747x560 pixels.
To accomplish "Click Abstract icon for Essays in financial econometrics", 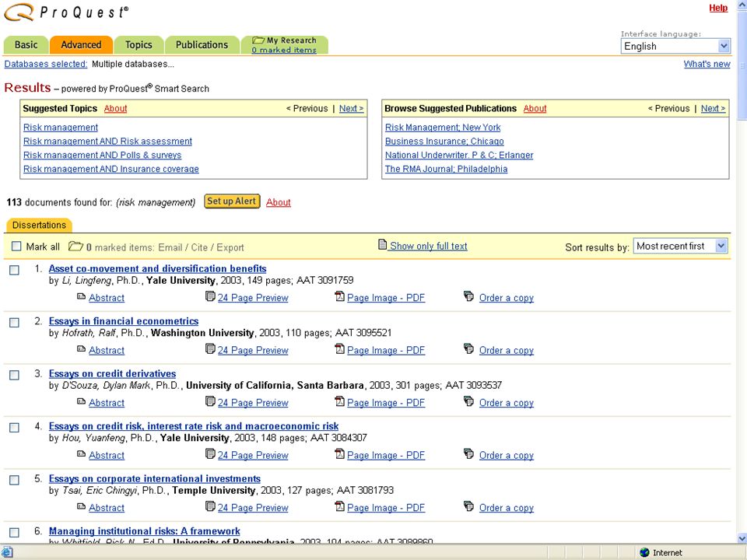I will click(81, 349).
